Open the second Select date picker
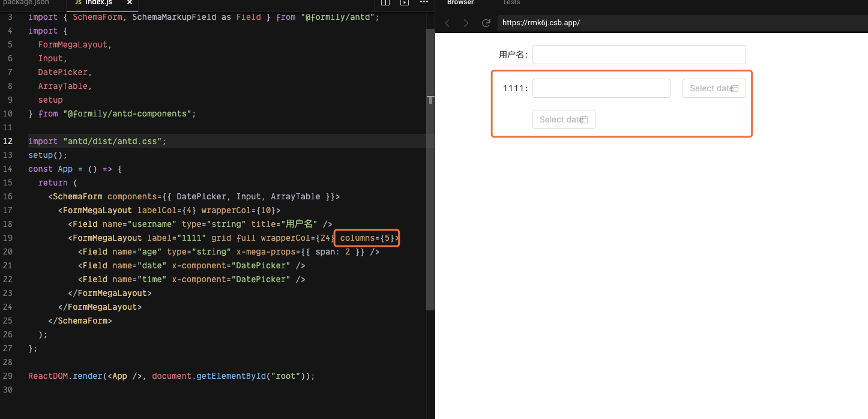The image size is (868, 419). point(563,119)
